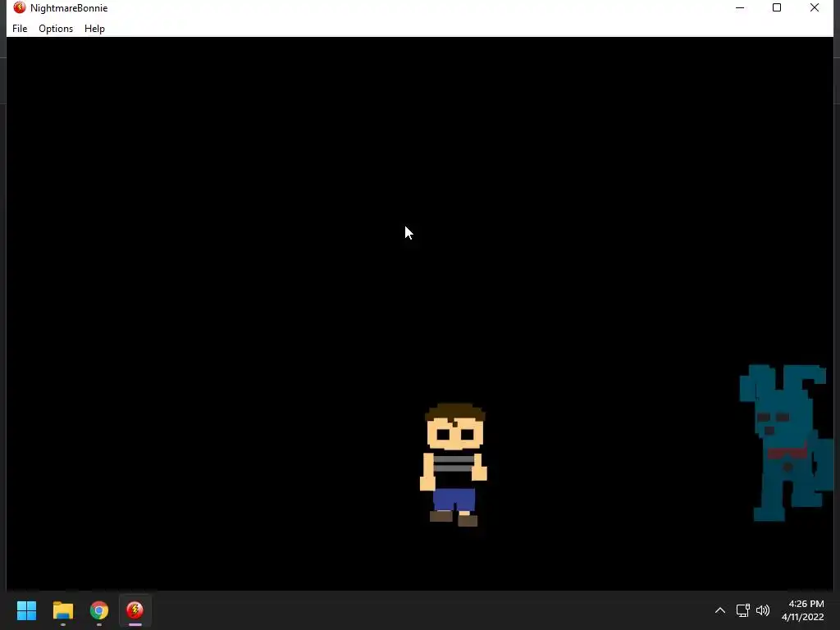Select the Flash Player taskbar icon
840x630 pixels.
click(135, 610)
